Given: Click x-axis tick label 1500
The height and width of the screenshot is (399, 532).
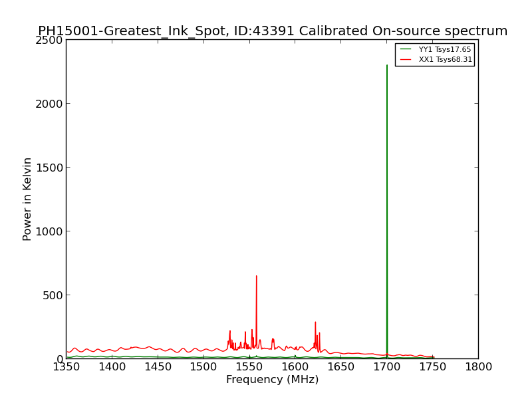Looking at the screenshot, I should (x=203, y=367).
